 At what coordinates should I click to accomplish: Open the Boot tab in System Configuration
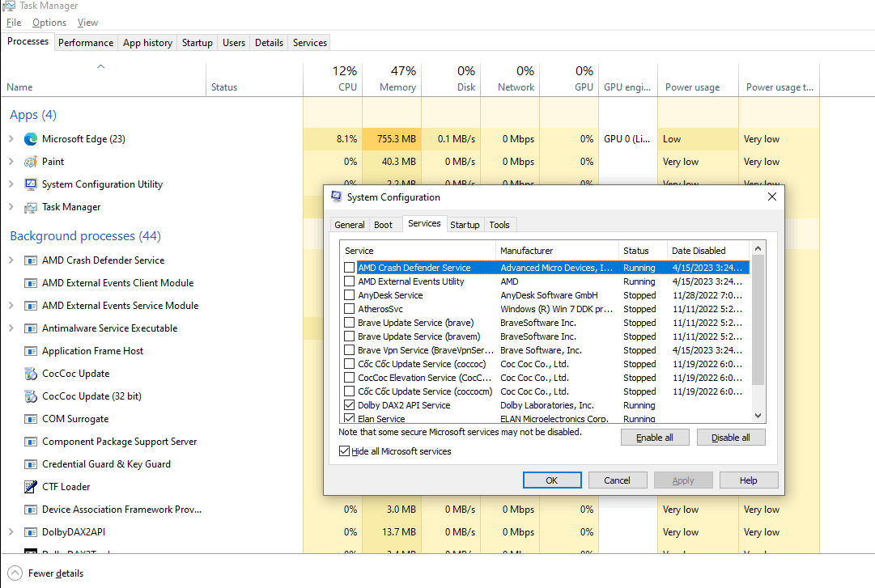[x=383, y=225]
